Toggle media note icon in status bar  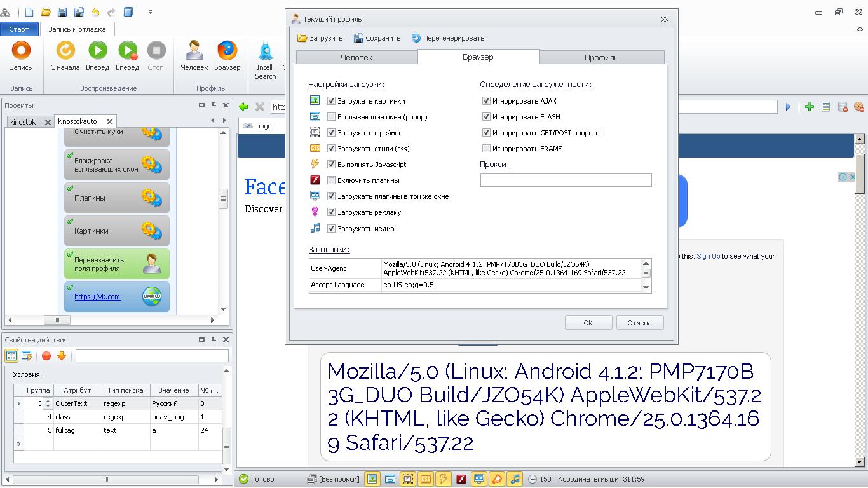(x=515, y=479)
